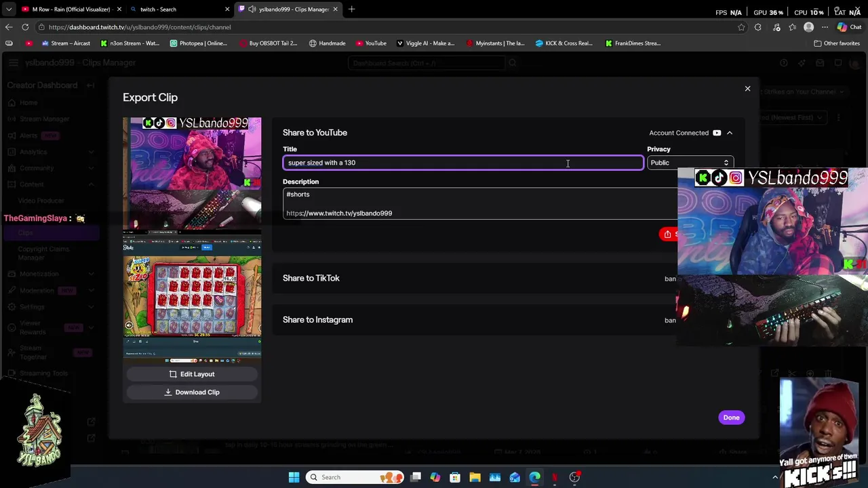This screenshot has height=488, width=868.
Task: Open the Photopea Online bookmark
Action: pyautogui.click(x=199, y=43)
